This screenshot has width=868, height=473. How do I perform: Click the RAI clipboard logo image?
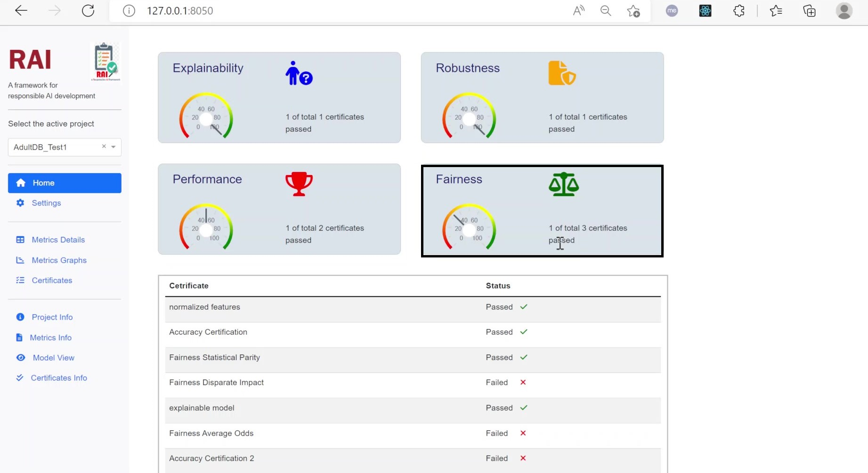(105, 62)
